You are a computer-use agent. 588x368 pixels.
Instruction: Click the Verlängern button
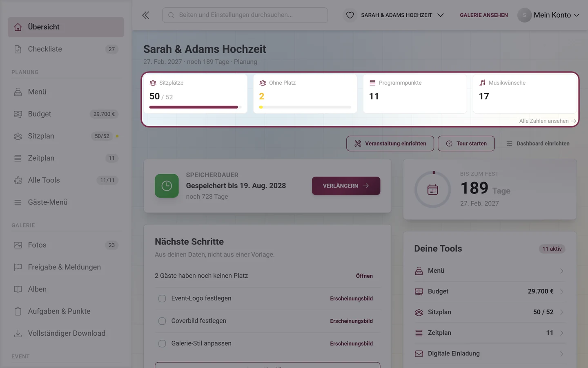(x=346, y=186)
